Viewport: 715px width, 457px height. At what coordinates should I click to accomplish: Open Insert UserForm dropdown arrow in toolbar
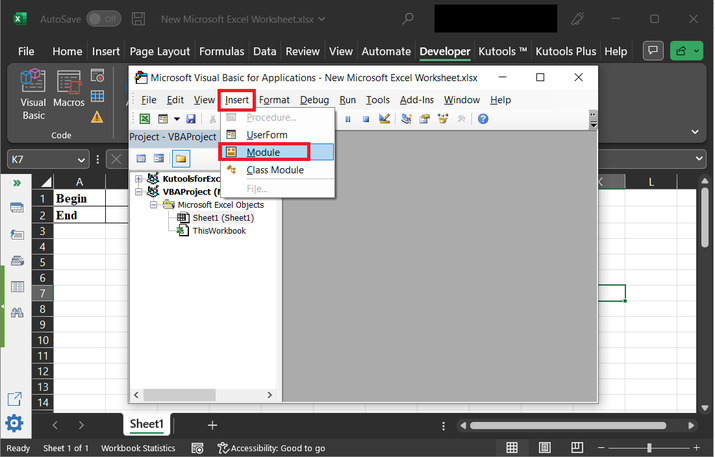(177, 119)
